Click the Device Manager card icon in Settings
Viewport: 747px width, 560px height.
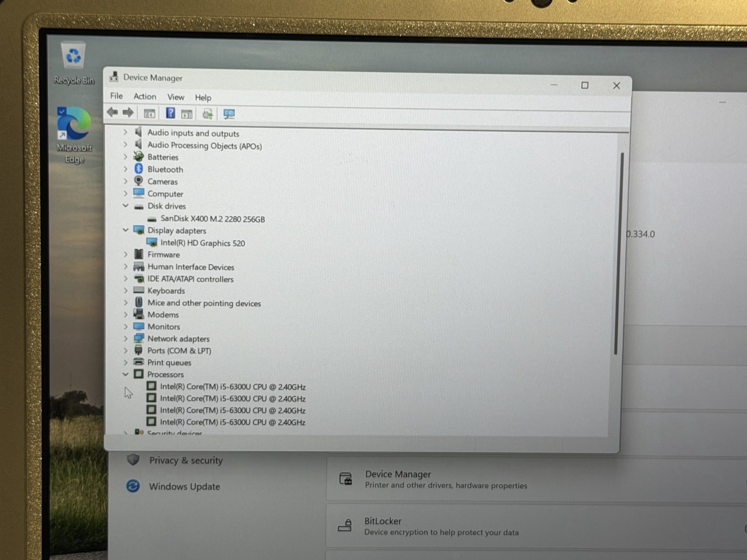(x=345, y=479)
